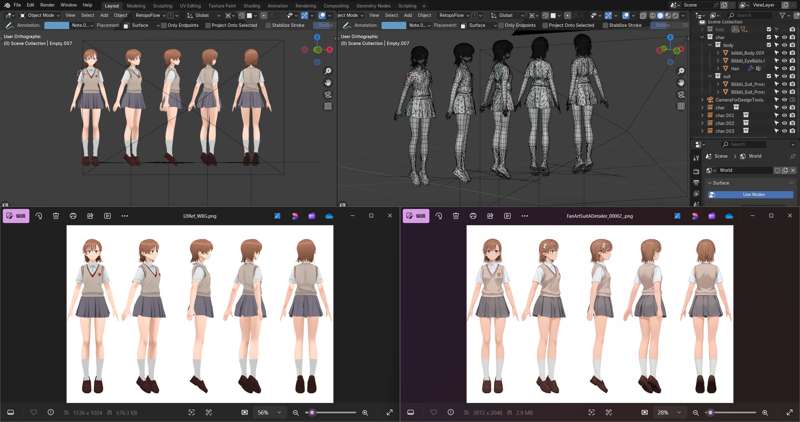Open the Object Mode dropdown in left viewport

[40, 15]
